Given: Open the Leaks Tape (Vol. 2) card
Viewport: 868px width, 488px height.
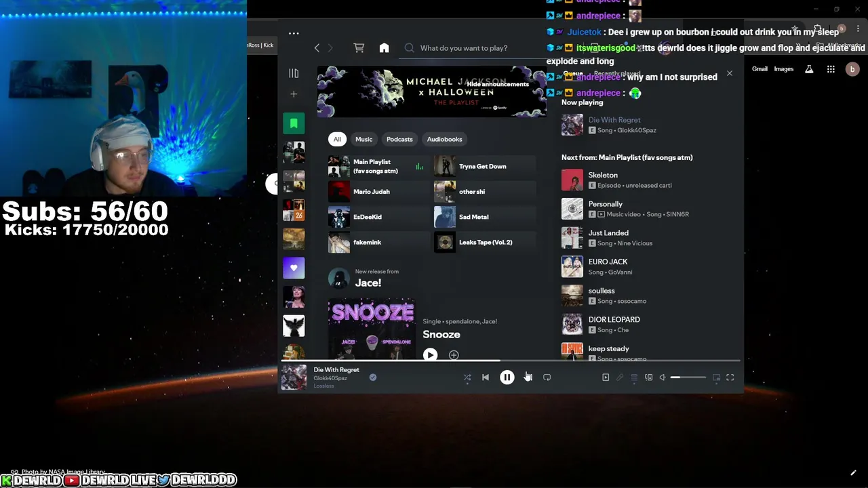Looking at the screenshot, I should 485,242.
